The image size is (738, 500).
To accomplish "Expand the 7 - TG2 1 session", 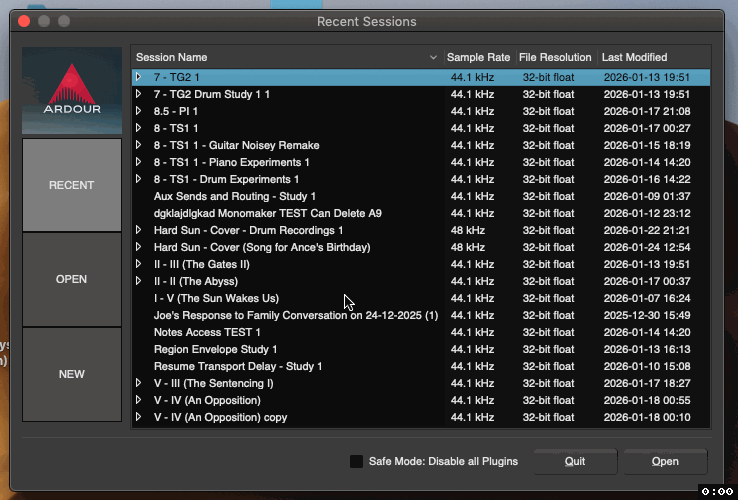I will pos(139,77).
